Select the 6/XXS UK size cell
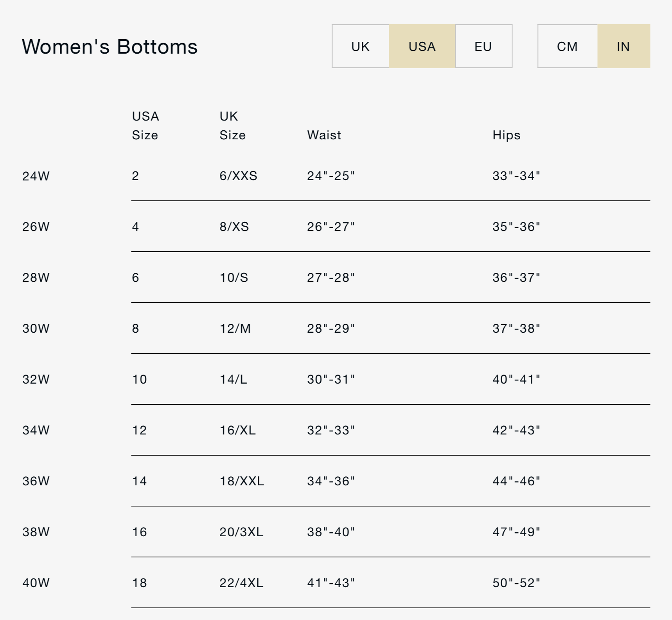Viewport: 672px width, 620px height. coord(238,176)
